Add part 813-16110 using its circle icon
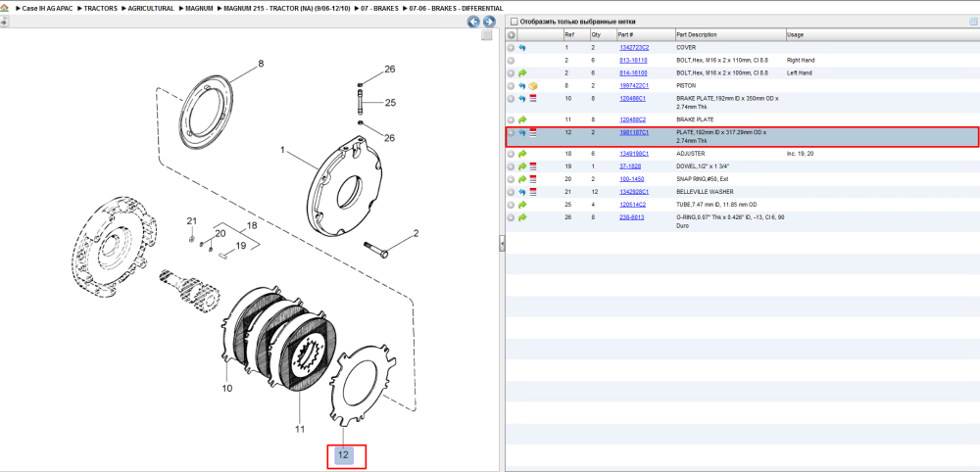This screenshot has height=472, width=980. [511, 61]
